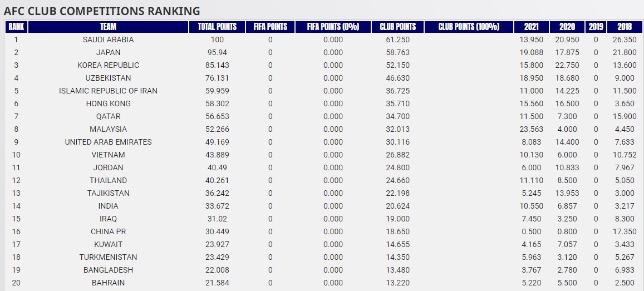This screenshot has height=291, width=644.
Task: Open the JAPAN team row
Action: [108, 52]
